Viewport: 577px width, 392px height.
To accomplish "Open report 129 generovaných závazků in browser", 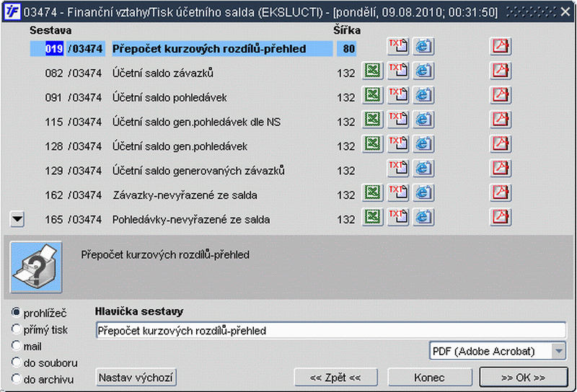I will (423, 169).
